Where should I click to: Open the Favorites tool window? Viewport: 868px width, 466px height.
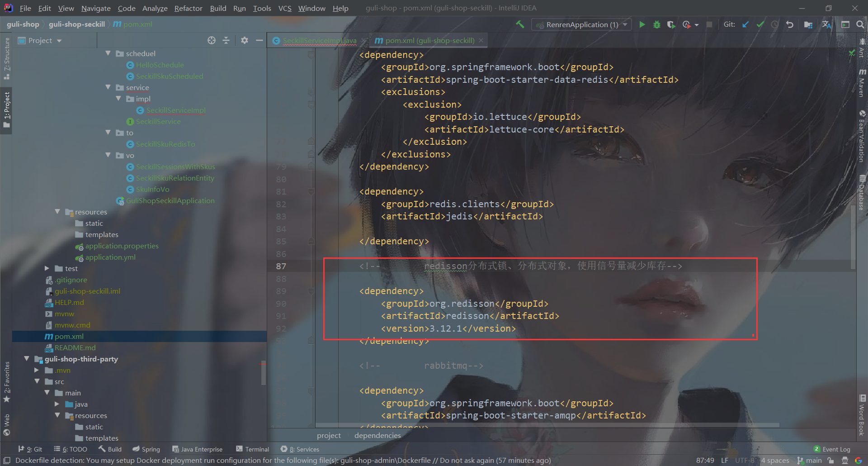[7, 382]
